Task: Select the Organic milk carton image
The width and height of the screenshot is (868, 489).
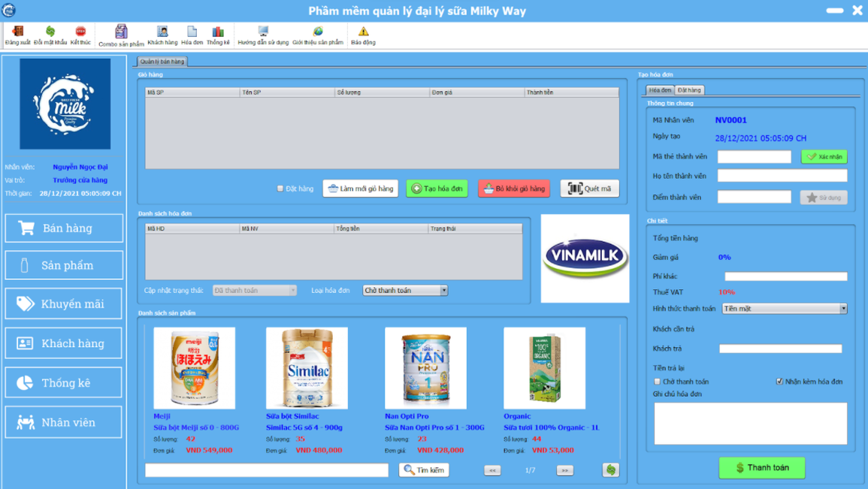Action: click(545, 368)
